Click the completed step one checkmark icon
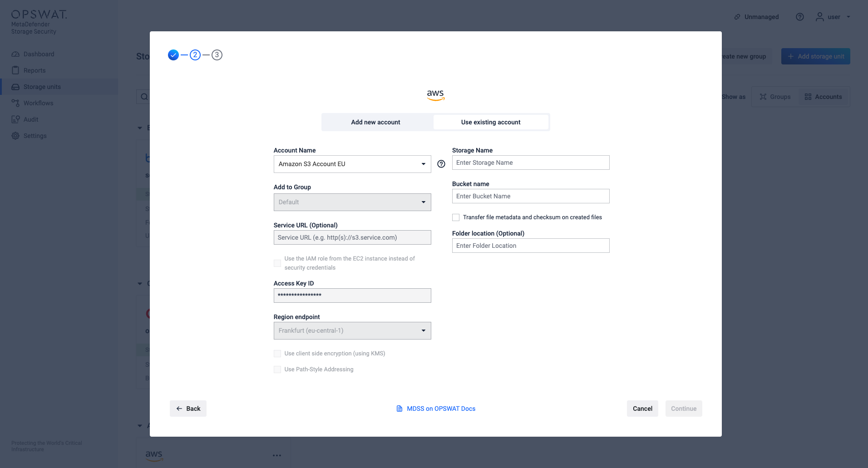 pyautogui.click(x=173, y=55)
